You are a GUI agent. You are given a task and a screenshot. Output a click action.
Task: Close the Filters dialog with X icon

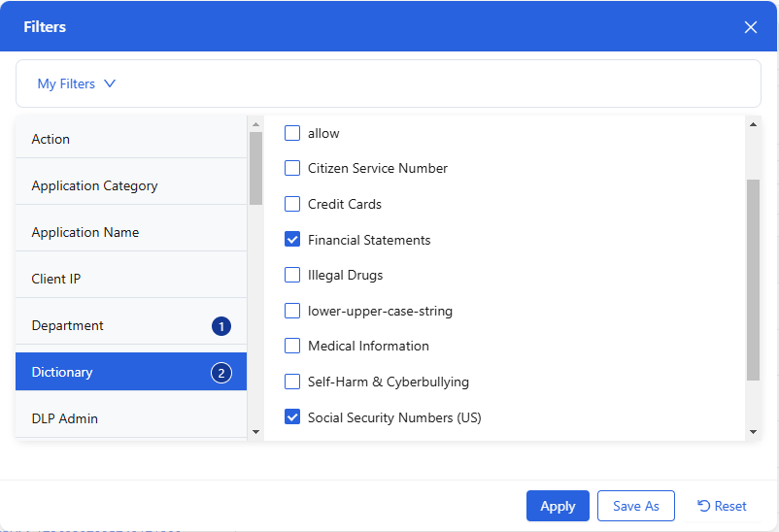point(750,27)
